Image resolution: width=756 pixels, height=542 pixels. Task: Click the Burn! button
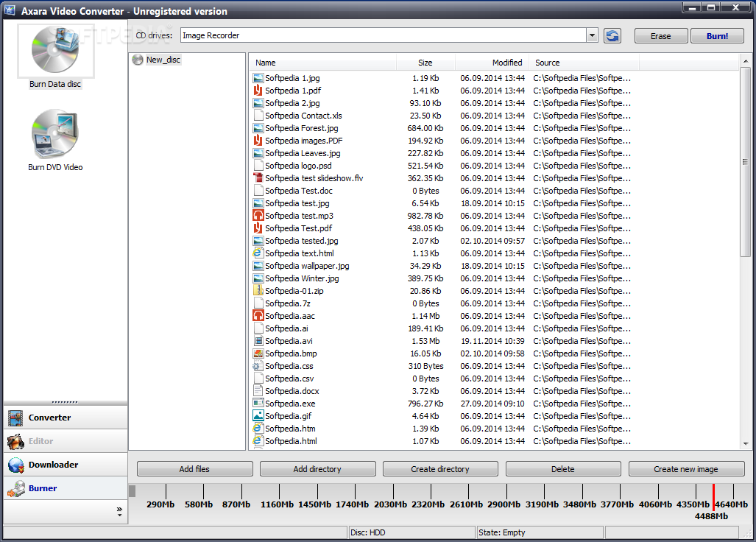point(717,36)
